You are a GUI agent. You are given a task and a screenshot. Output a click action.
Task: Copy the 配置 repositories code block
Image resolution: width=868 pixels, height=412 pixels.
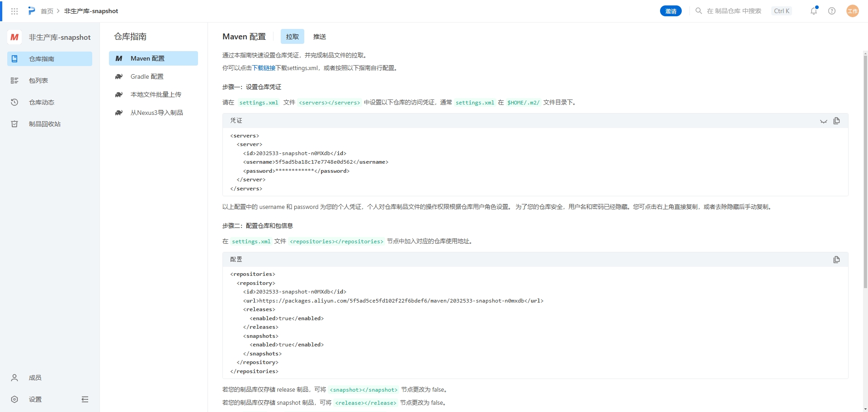836,260
